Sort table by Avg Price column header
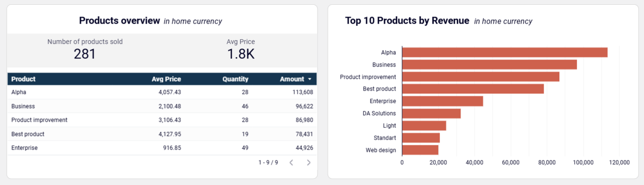Viewport: 644px width, 185px height. [166, 79]
